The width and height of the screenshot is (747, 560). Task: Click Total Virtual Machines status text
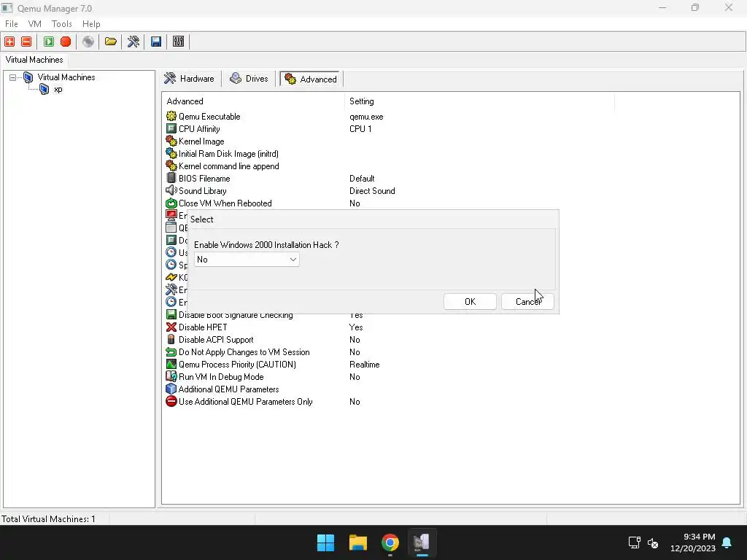tap(48, 518)
